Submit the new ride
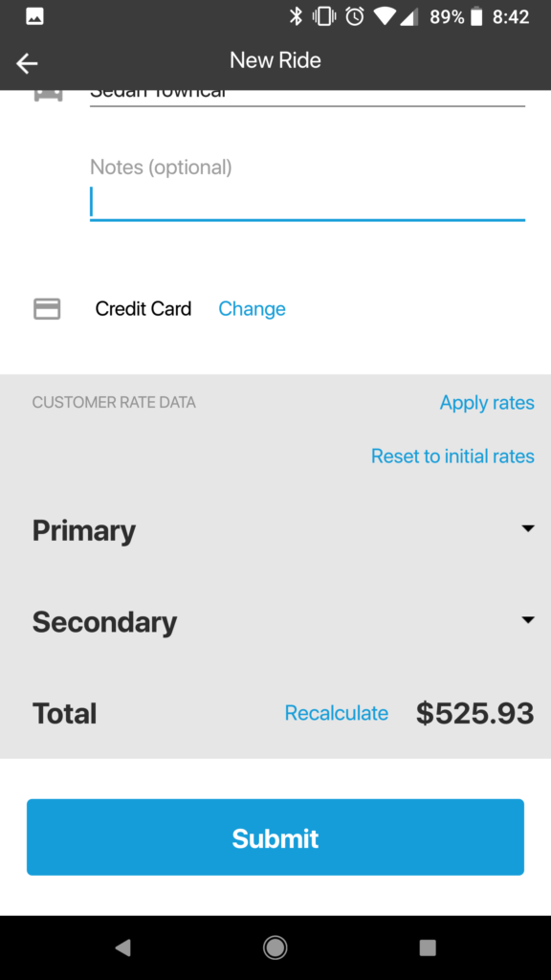Image resolution: width=551 pixels, height=980 pixels. coord(275,836)
